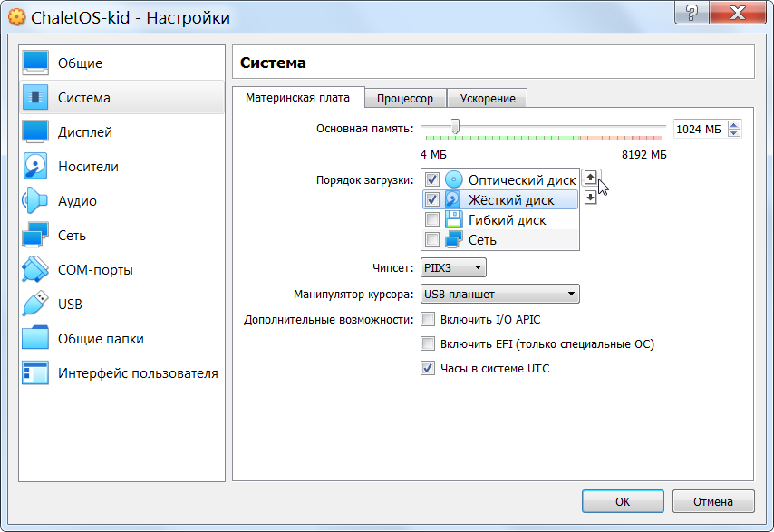Screen dimensions: 774x532
Task: Open Интерфейс пользователя settings category
Action: pos(122,373)
